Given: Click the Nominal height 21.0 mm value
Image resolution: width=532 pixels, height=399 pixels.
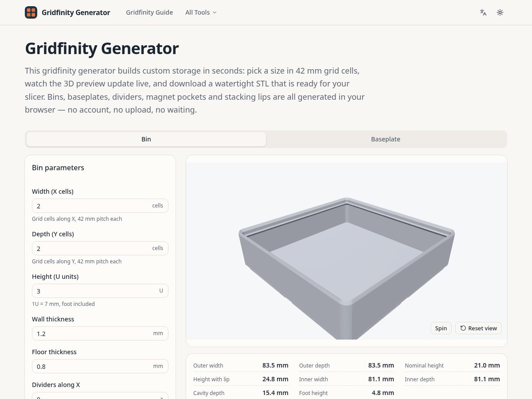Looking at the screenshot, I should click(487, 365).
